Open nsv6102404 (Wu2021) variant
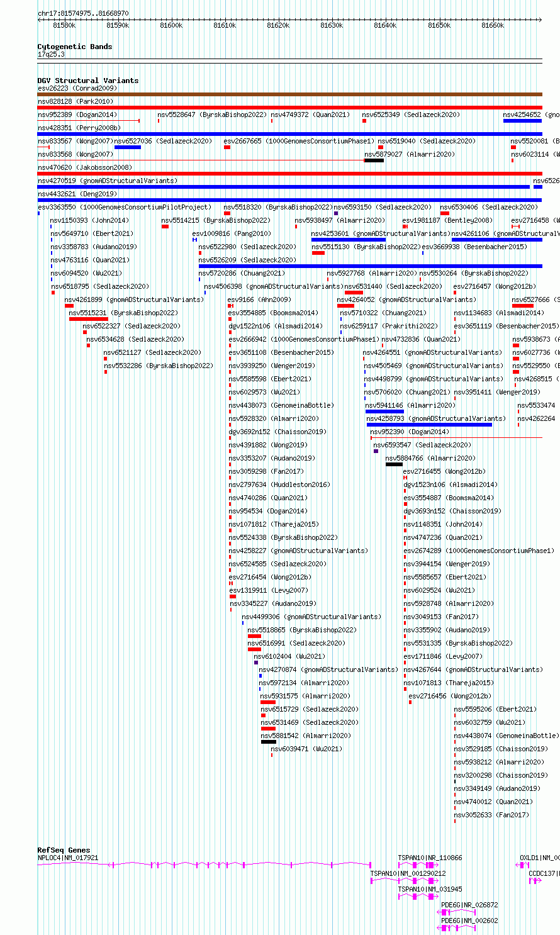560x935 pixels. point(290,656)
